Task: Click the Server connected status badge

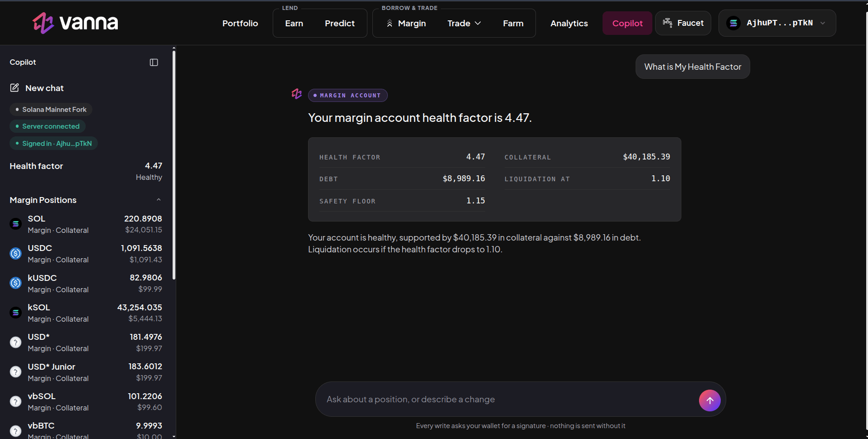Action: [x=48, y=126]
